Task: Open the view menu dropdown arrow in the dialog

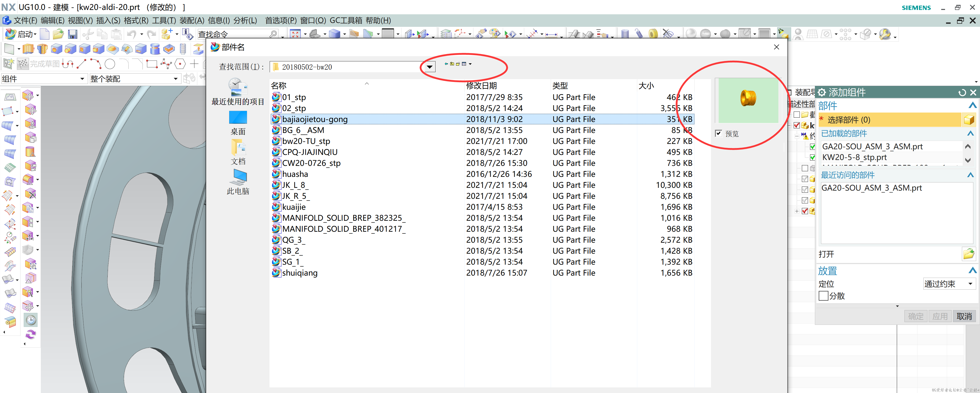Action: 470,64
